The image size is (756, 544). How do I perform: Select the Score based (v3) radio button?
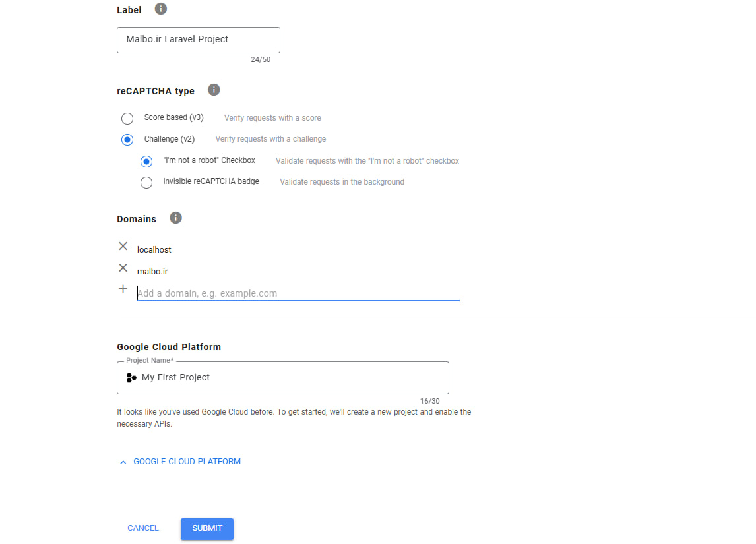pos(127,119)
